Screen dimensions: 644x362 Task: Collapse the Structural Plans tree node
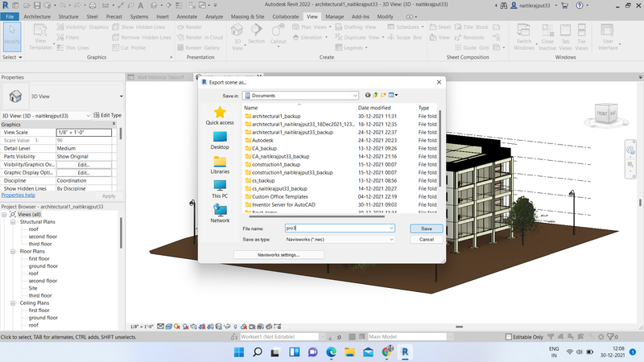(13, 222)
